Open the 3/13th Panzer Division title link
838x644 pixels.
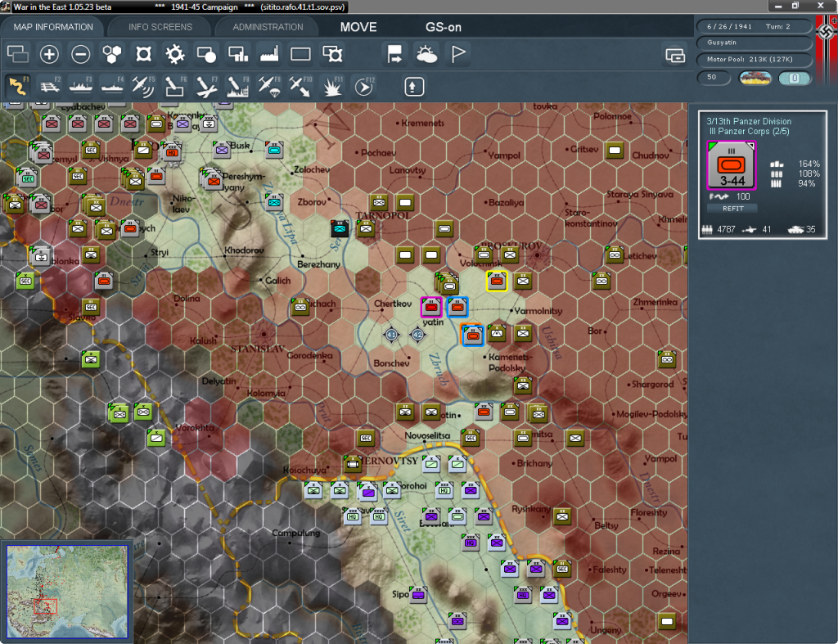[748, 121]
